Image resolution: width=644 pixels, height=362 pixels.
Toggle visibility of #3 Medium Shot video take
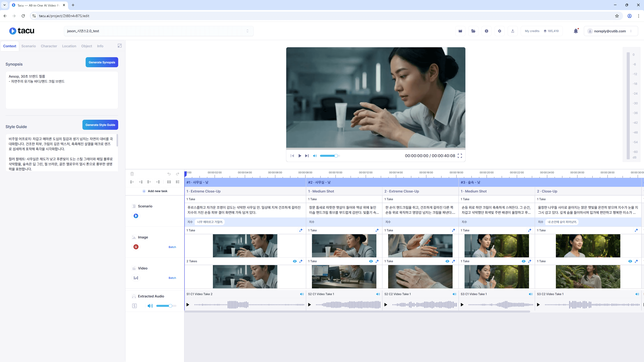coord(523,261)
